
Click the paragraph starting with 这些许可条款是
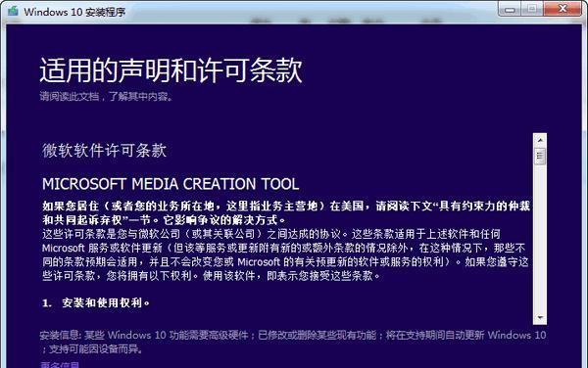tap(285, 254)
